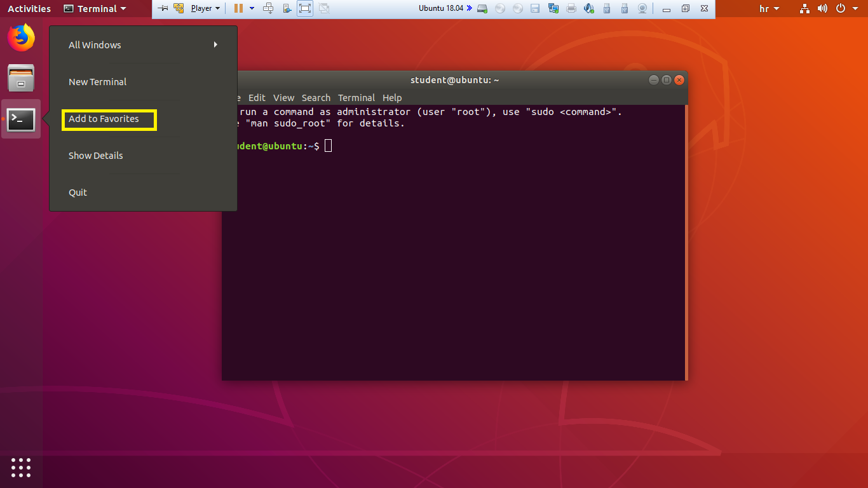Screen dimensions: 868x488
Task: Click the second USB device icon
Action: pyautogui.click(x=625, y=8)
